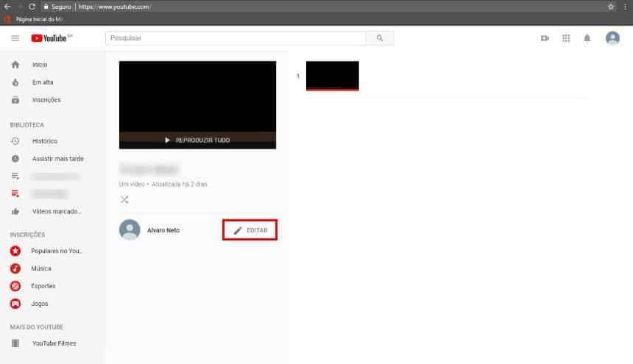The image size is (633, 364).
Task: Open Populares no YouTube subscription
Action: pos(57,251)
